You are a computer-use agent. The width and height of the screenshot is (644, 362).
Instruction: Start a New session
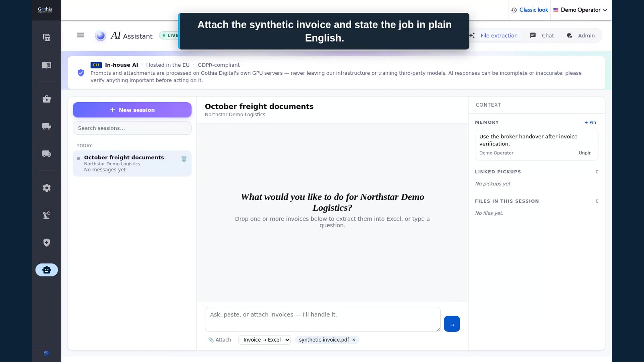point(132,110)
